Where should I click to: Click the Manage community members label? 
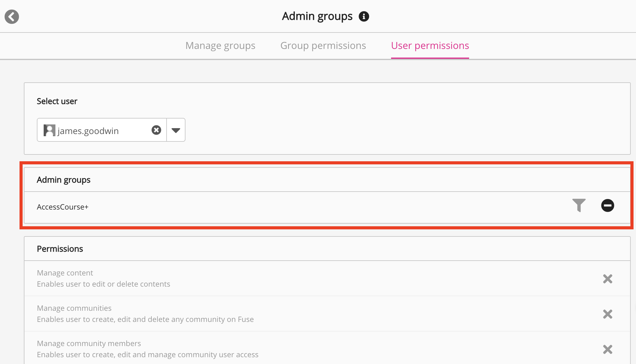point(89,344)
